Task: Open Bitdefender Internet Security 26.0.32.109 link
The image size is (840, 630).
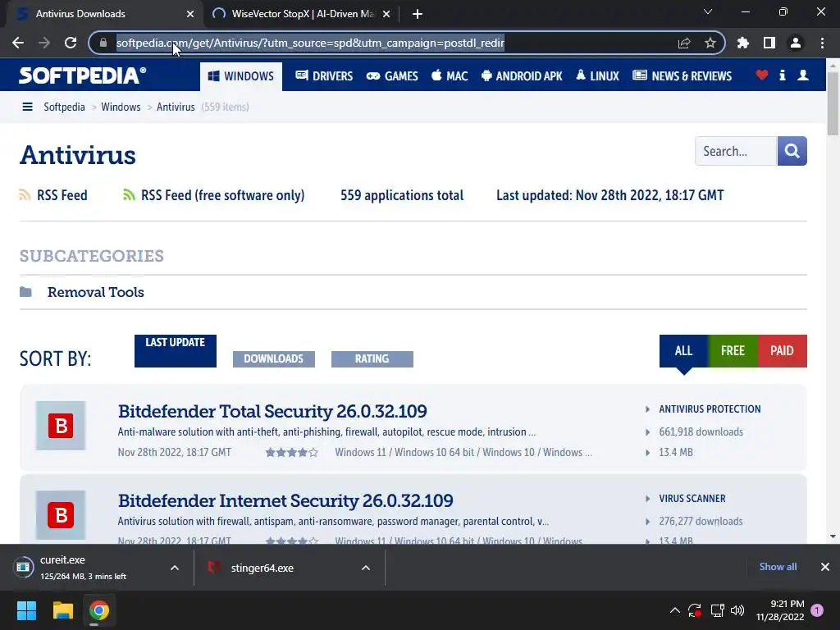Action: coord(285,501)
